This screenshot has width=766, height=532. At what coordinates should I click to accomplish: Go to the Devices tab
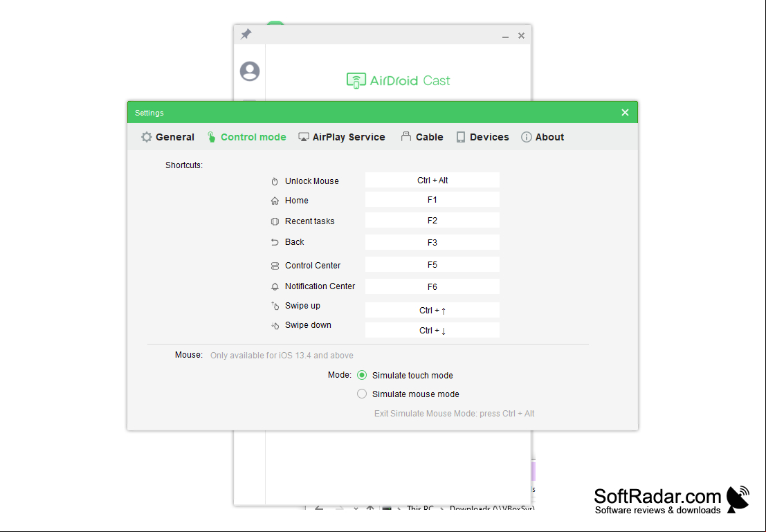pyautogui.click(x=482, y=137)
